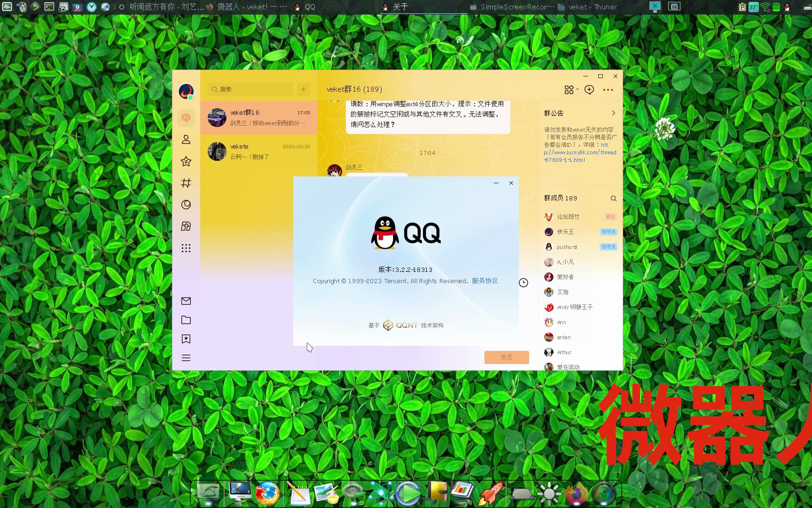Select member antan in member list

[x=580, y=337]
